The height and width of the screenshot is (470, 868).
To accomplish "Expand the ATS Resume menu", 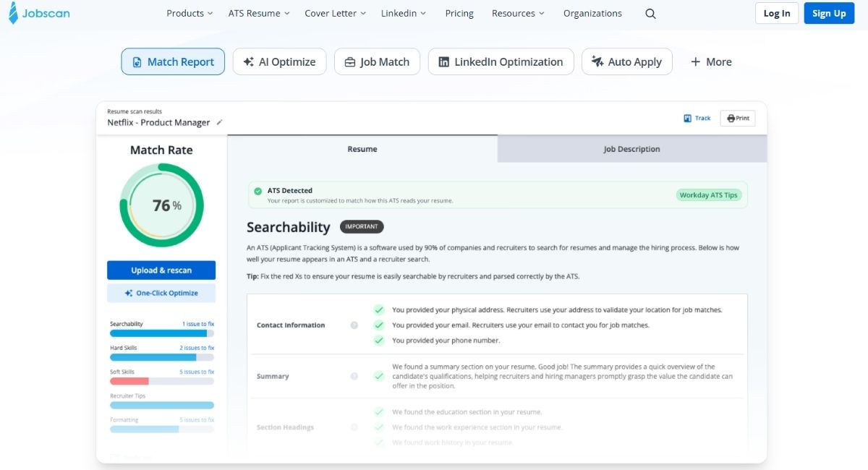I will pyautogui.click(x=259, y=13).
